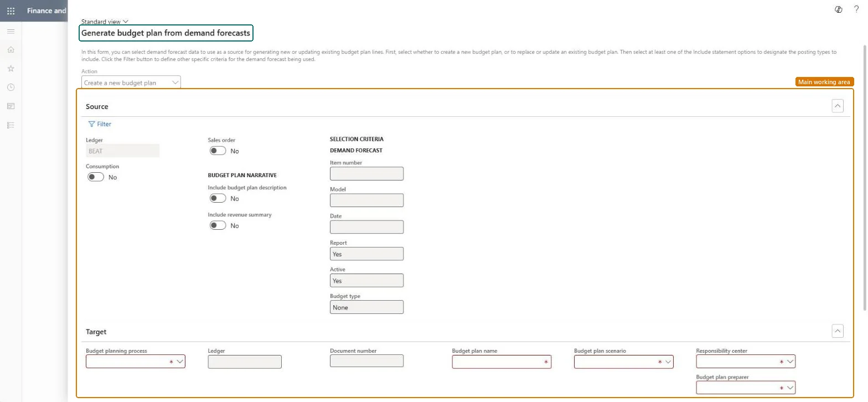Click the Date selection criteria field
The width and height of the screenshot is (868, 402).
pyautogui.click(x=366, y=227)
